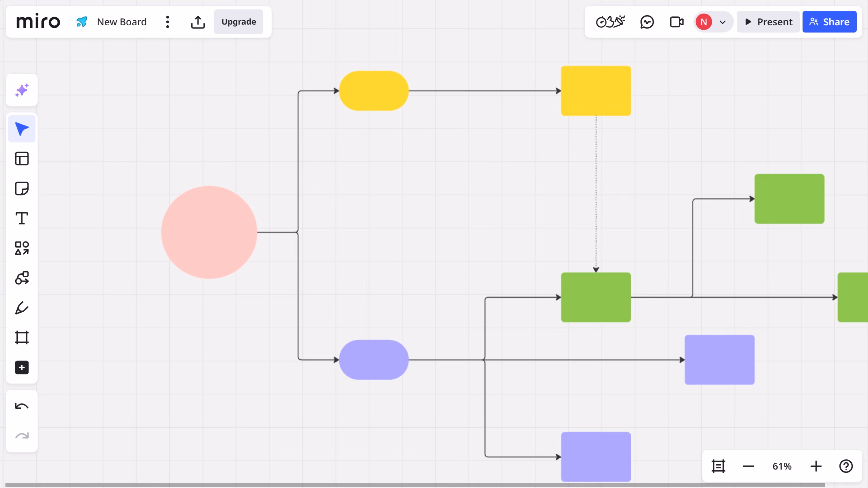Click the miro logo
Viewport: 868px width, 488px height.
[38, 22]
